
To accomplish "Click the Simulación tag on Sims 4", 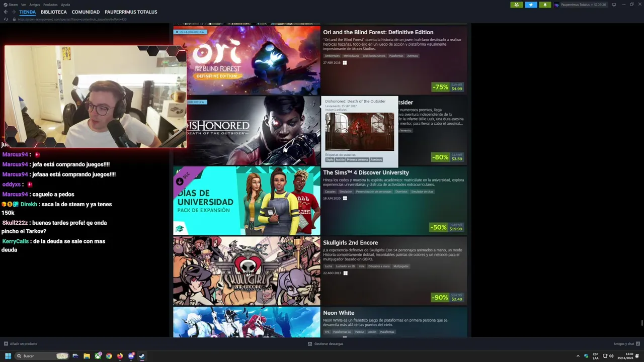I will (x=346, y=192).
